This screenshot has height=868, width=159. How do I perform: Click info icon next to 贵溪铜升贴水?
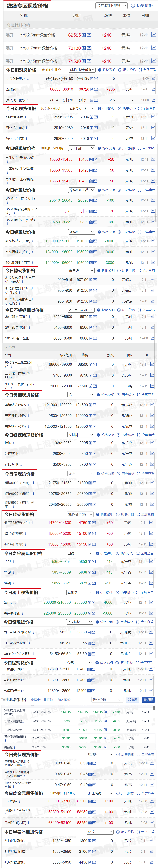pos(28,79)
